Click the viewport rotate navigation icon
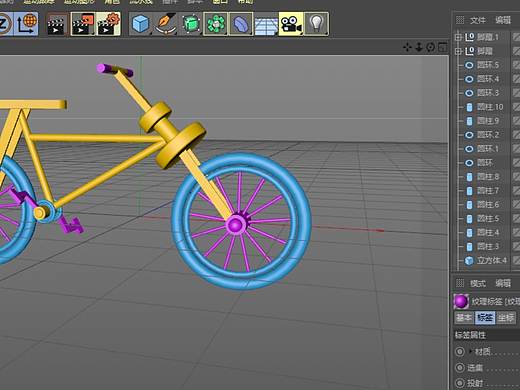This screenshot has width=520, height=390. [431, 47]
